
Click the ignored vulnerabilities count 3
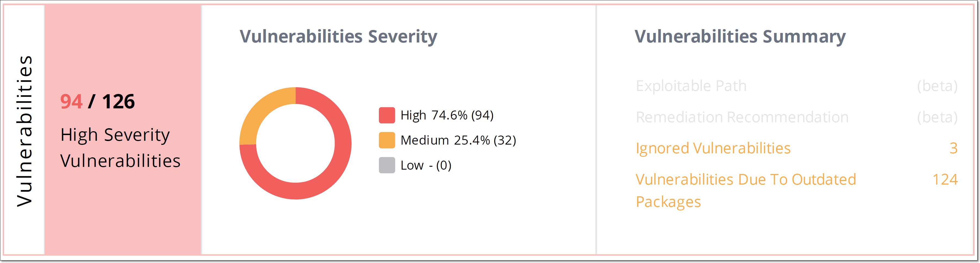pyautogui.click(x=953, y=148)
